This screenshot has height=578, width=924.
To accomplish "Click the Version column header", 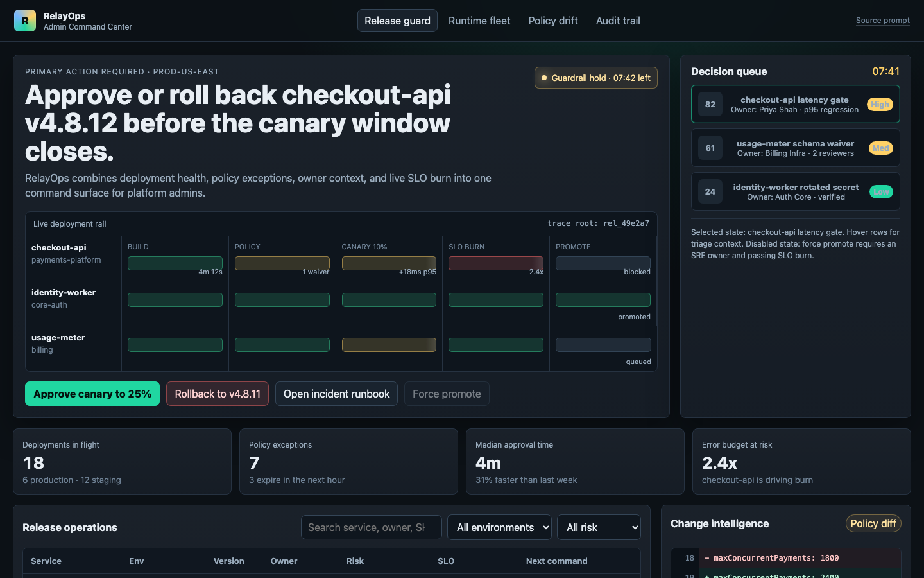I will coord(228,561).
